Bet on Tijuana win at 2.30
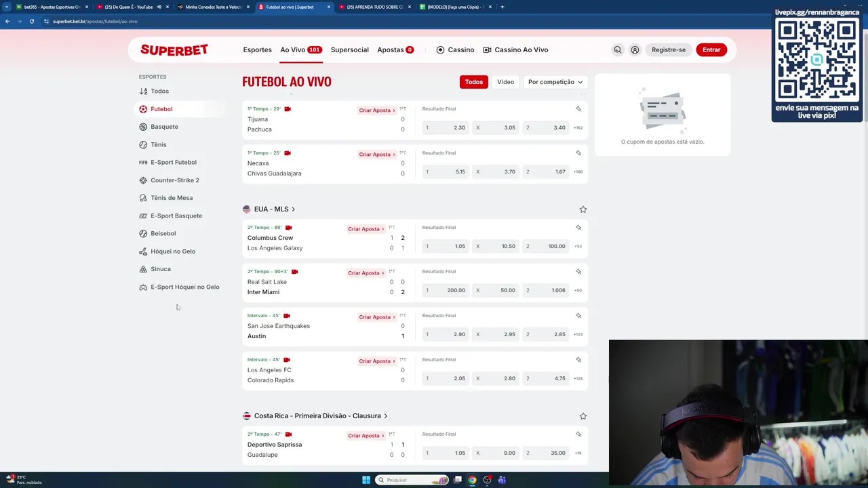This screenshot has width=868, height=488. [445, 127]
